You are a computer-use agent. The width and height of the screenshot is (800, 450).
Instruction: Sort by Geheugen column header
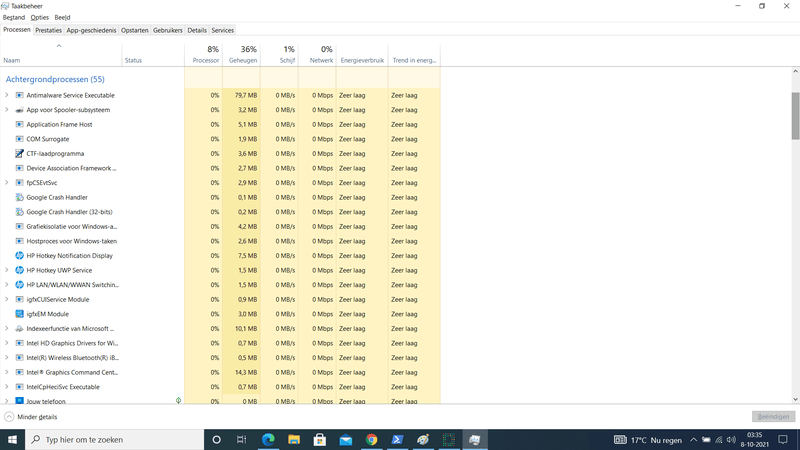coord(241,55)
